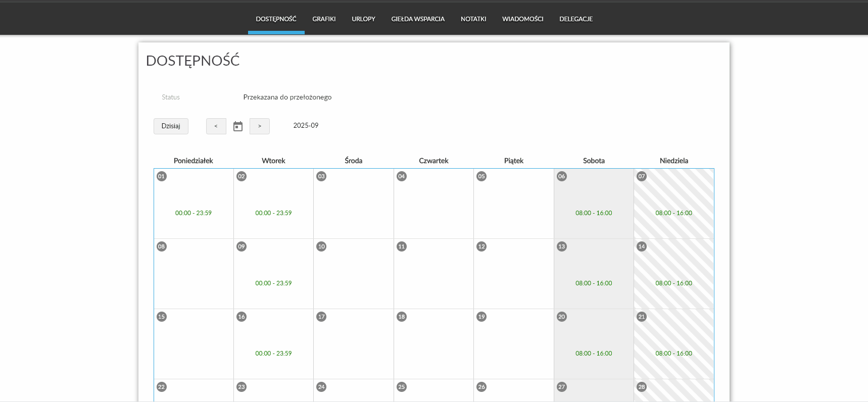Click the Sobota column header
This screenshot has height=402, width=868.
tap(594, 161)
